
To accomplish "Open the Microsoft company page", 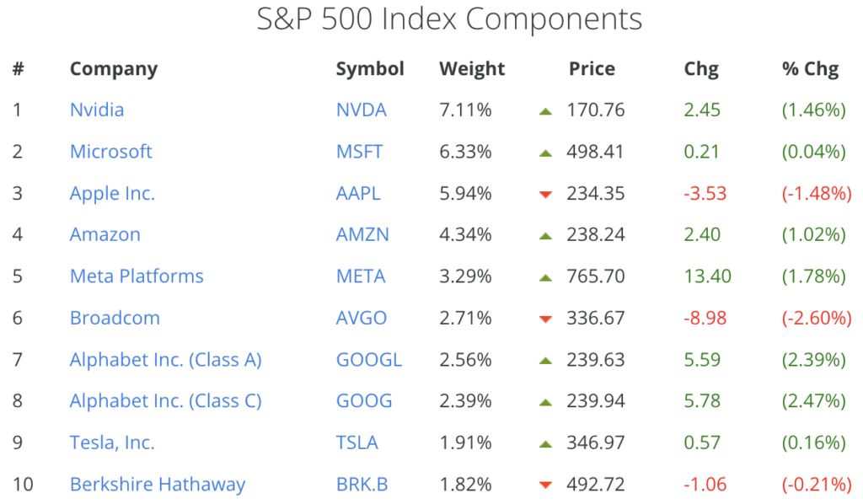I will pyautogui.click(x=111, y=152).
